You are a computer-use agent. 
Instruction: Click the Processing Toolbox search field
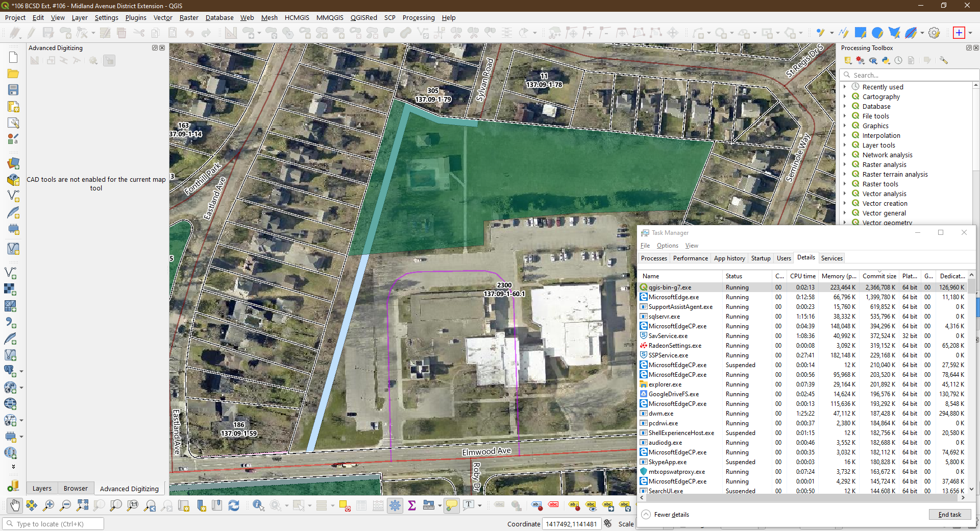tap(909, 75)
